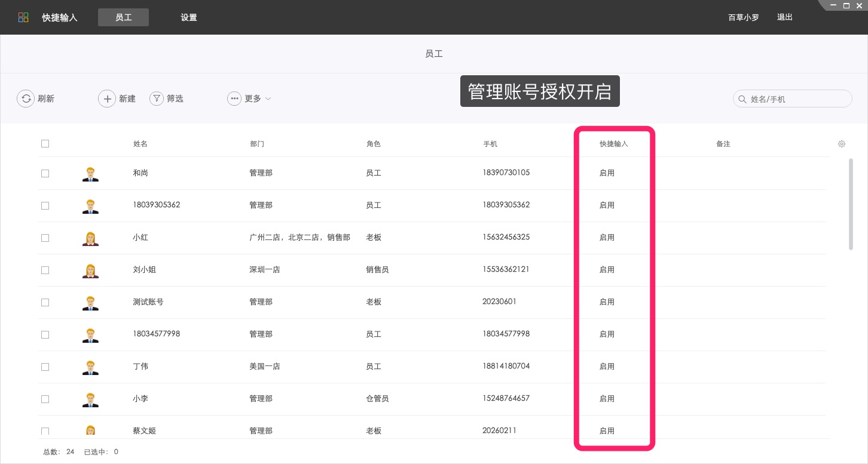Viewport: 868px width, 464px height.
Task: Click the ellipsis icon next to 更多
Action: 234,99
